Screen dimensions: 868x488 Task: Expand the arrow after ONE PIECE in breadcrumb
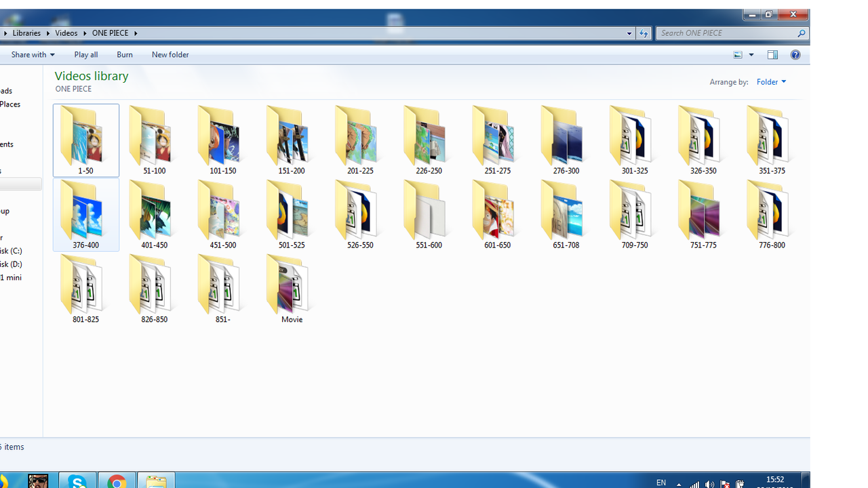pos(136,33)
